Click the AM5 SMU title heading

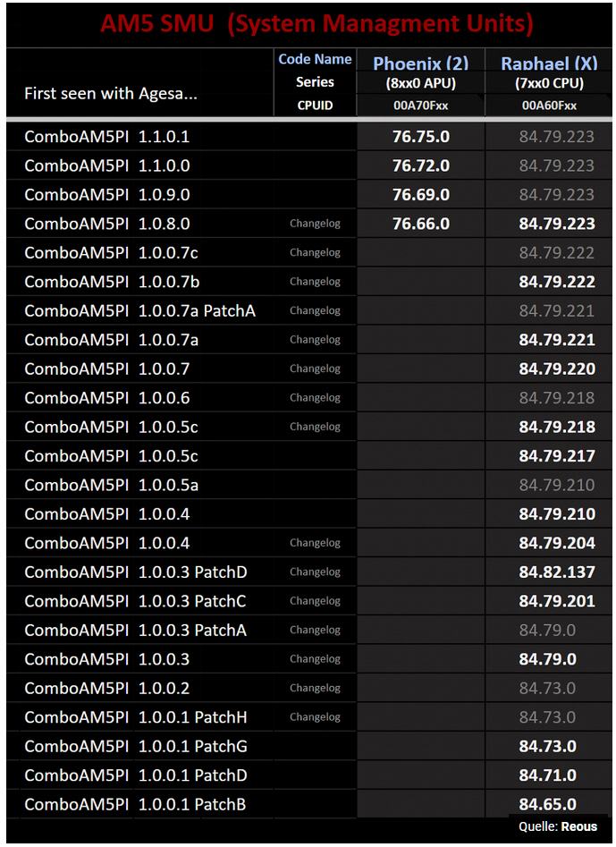tap(316, 24)
